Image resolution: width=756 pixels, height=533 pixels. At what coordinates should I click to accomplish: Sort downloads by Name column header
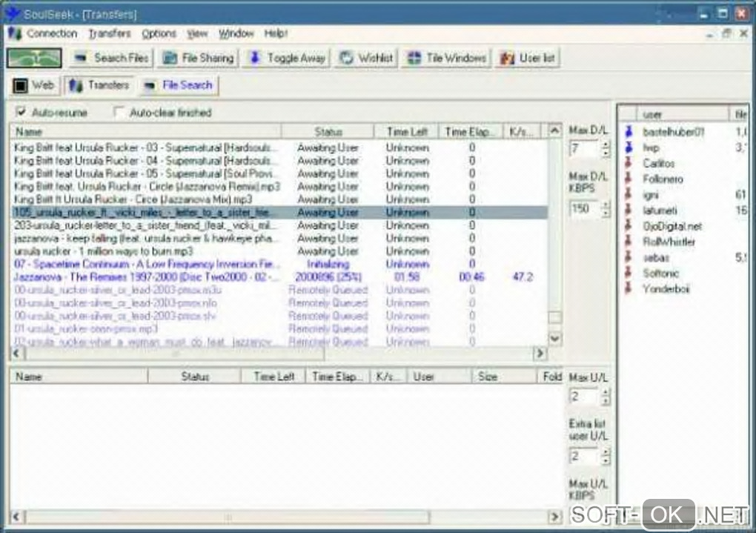point(145,131)
